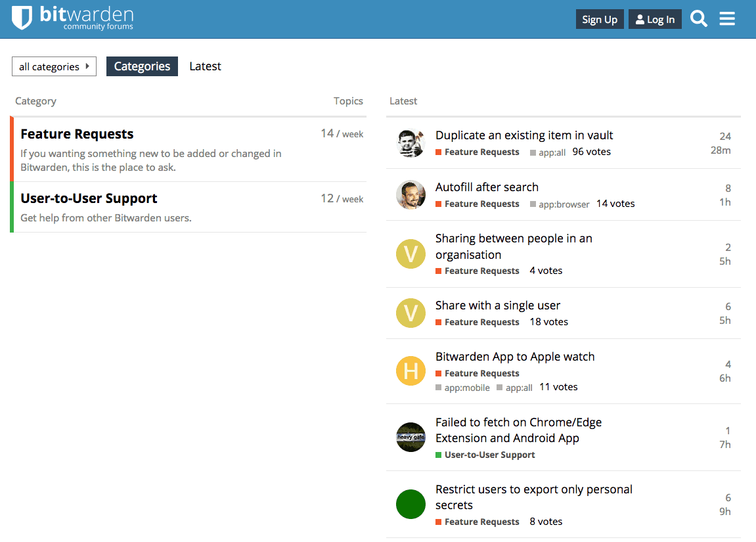
Task: Open the Autofill after search topic
Action: pyautogui.click(x=487, y=187)
